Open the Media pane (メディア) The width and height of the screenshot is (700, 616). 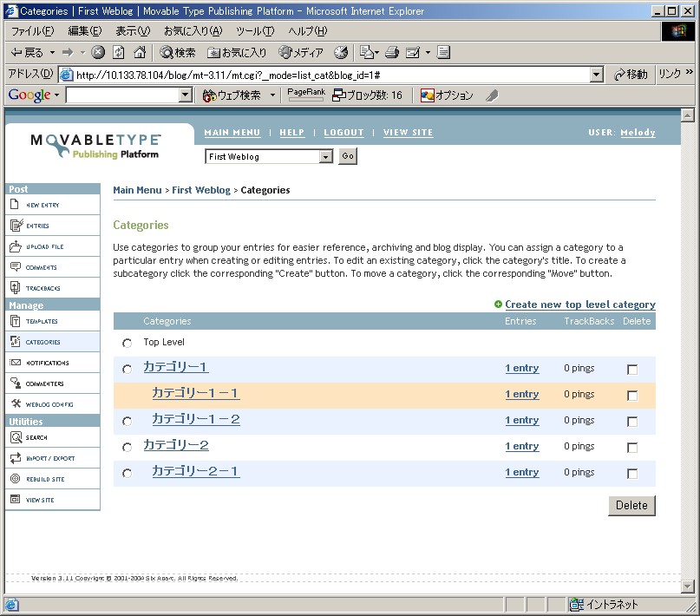point(300,53)
